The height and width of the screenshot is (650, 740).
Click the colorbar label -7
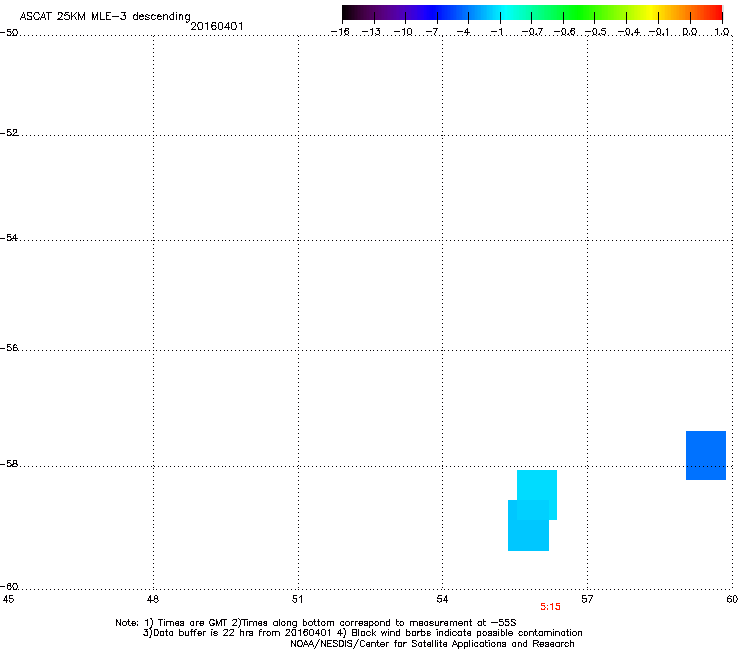(433, 32)
